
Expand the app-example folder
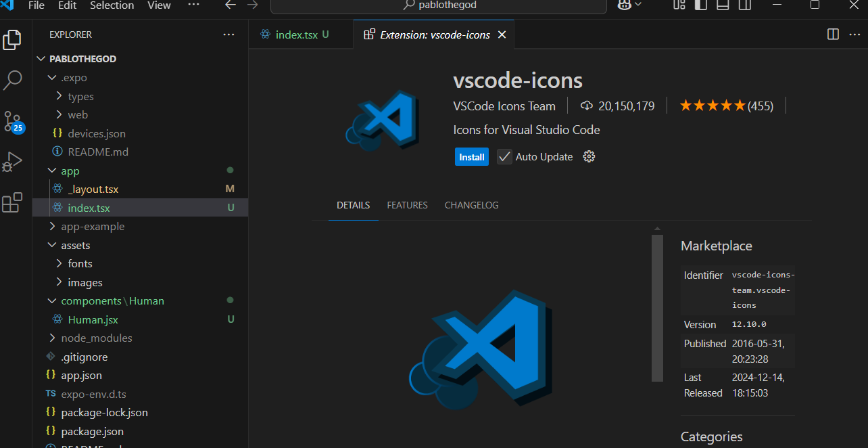click(52, 226)
